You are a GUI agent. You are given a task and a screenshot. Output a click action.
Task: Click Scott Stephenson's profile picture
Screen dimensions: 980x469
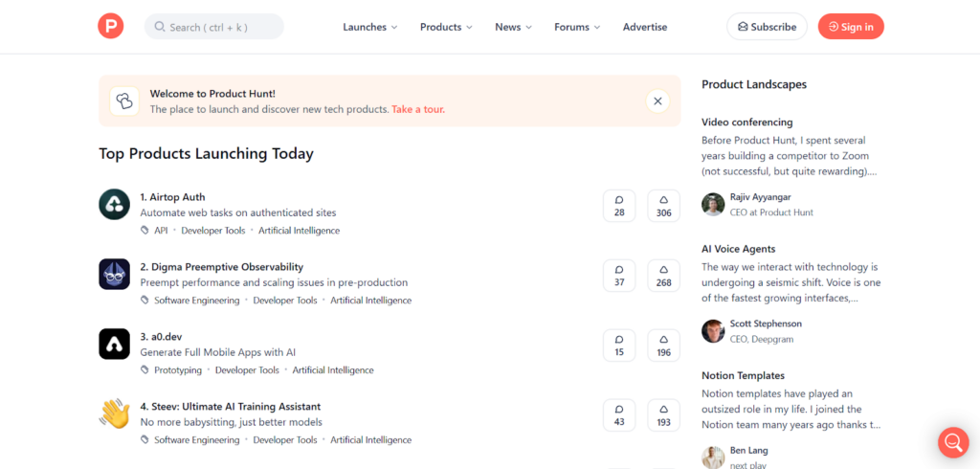pos(713,331)
